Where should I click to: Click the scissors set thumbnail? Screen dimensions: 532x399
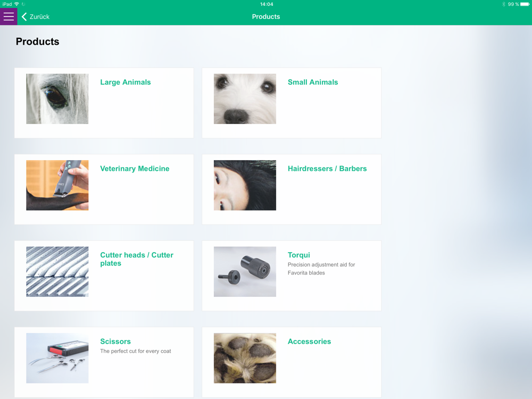coord(57,358)
